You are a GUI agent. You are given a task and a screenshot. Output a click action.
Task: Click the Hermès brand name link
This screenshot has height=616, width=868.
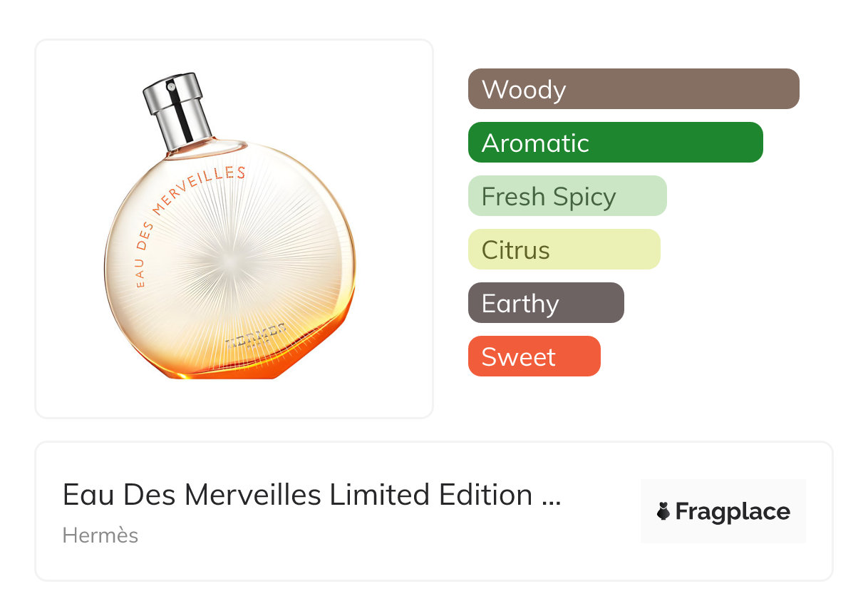tap(100, 535)
